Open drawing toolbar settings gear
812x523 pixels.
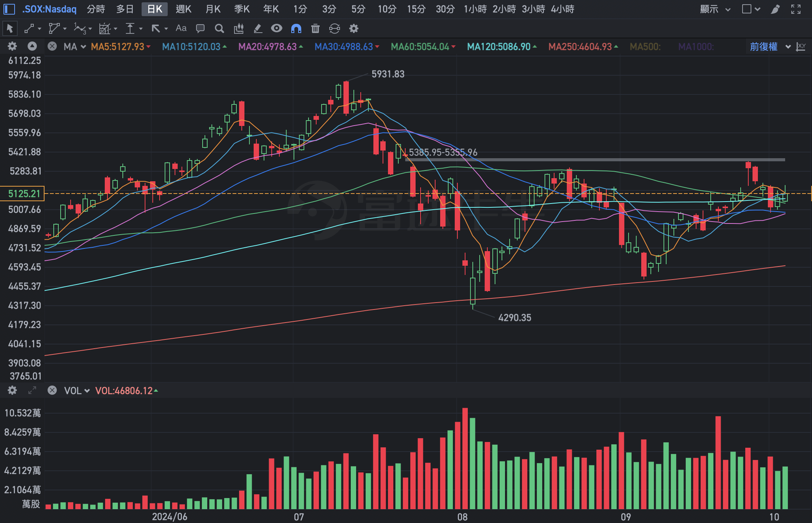353,28
